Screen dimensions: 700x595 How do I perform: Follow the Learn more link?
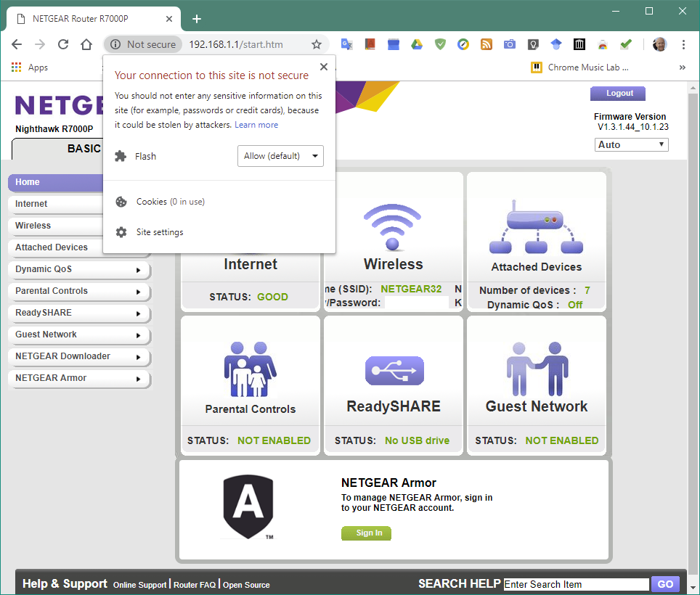coord(256,125)
